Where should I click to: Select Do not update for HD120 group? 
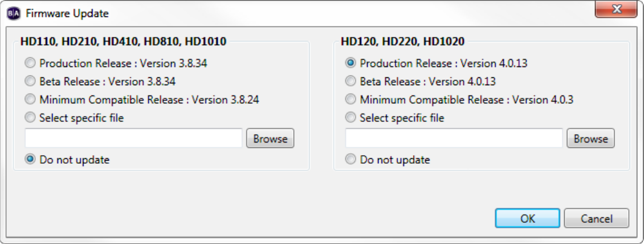point(351,160)
